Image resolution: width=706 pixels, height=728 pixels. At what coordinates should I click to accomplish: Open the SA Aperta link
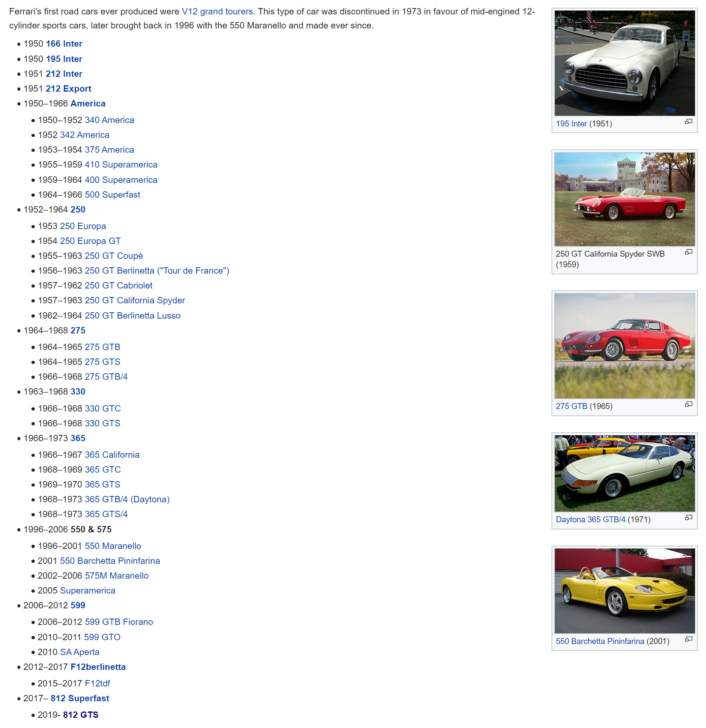click(80, 652)
